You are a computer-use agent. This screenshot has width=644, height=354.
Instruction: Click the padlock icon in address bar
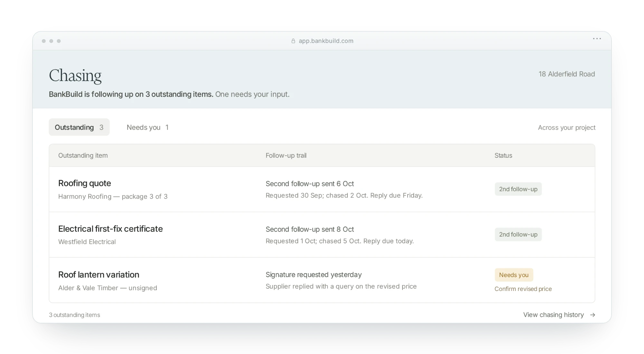pos(293,41)
